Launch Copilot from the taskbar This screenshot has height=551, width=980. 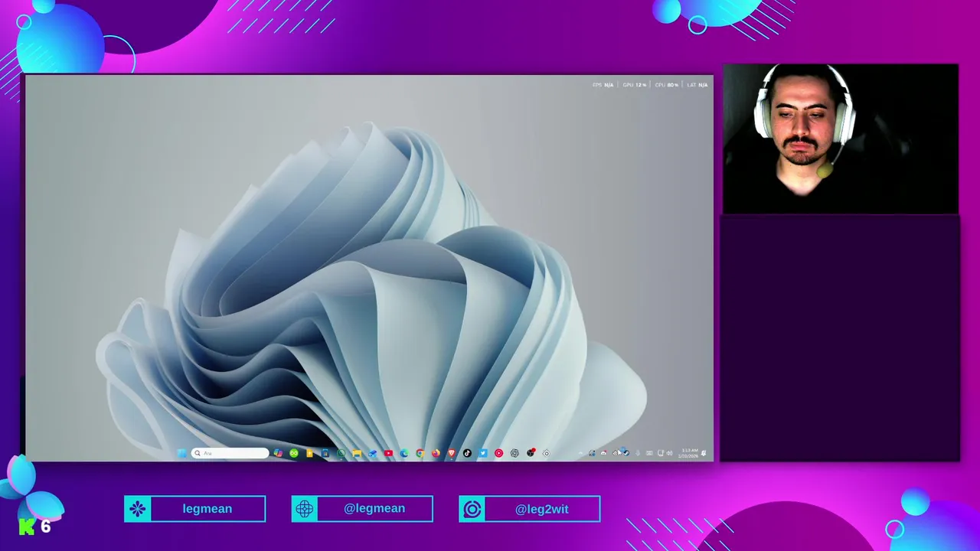(x=278, y=453)
